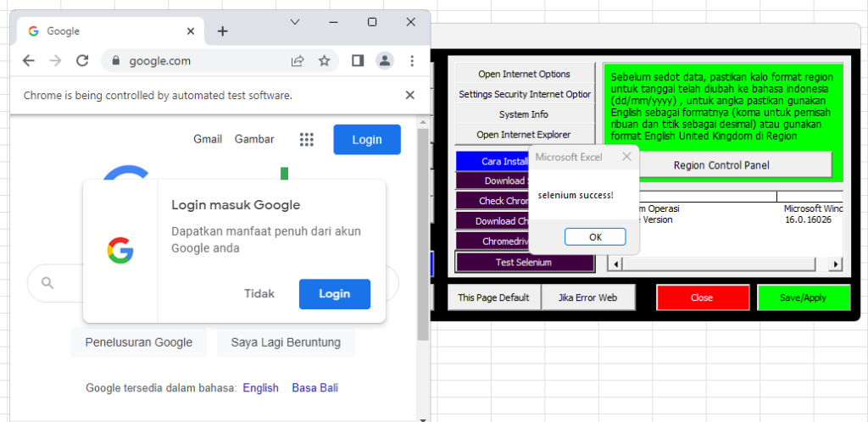
Task: Click the Chrome forward arrow
Action: 55,61
